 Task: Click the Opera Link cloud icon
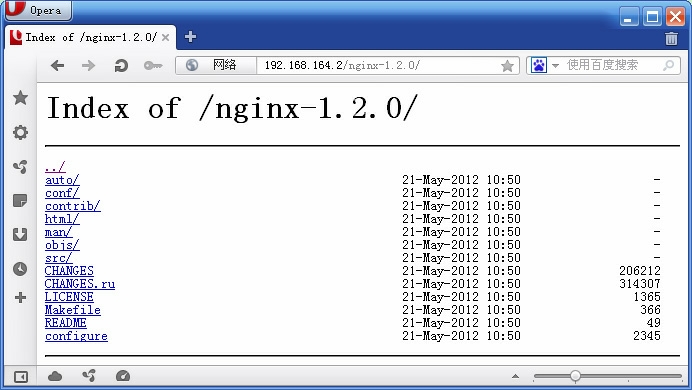[x=55, y=376]
